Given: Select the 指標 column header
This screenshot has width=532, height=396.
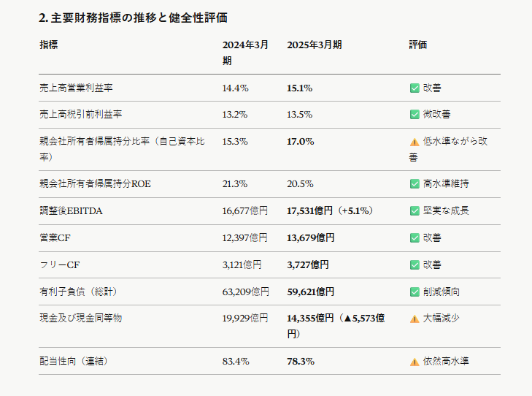Looking at the screenshot, I should pos(48,45).
